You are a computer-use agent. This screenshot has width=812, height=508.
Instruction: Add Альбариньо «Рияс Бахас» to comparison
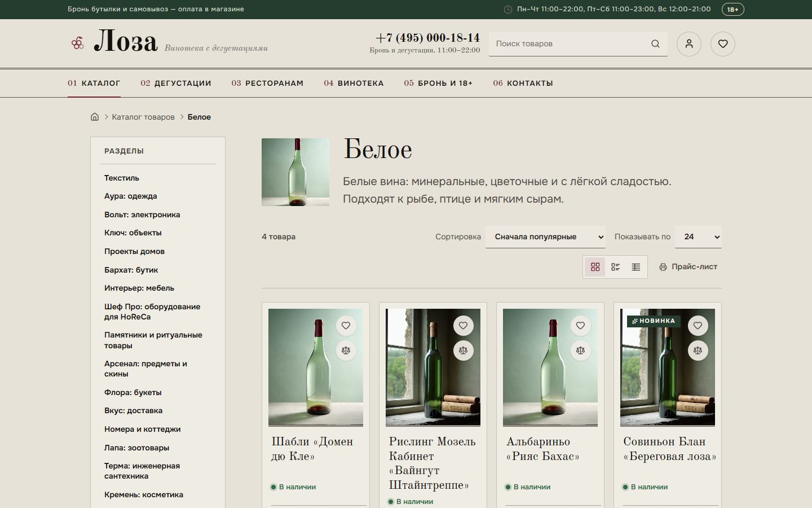click(x=580, y=351)
